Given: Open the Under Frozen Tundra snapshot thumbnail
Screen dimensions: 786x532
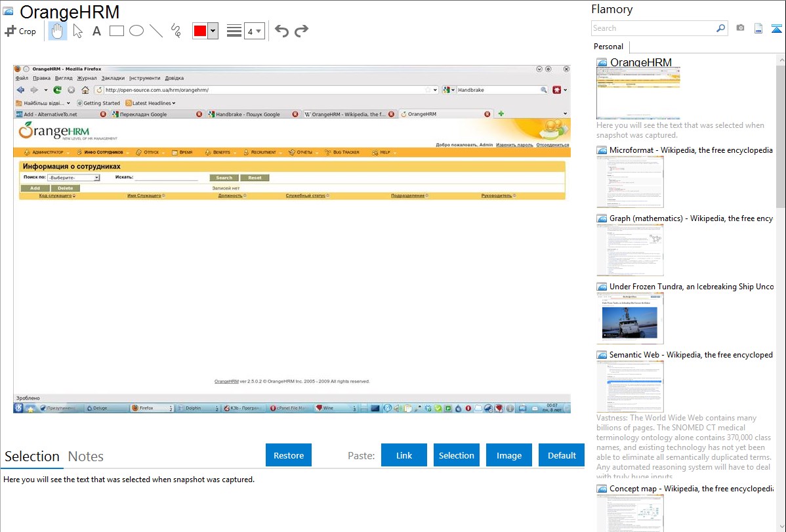Looking at the screenshot, I should pos(630,318).
